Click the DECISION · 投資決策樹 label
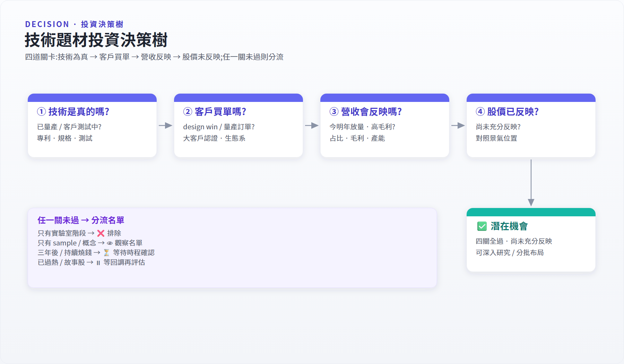Viewport: 624px width, 364px height. click(74, 24)
